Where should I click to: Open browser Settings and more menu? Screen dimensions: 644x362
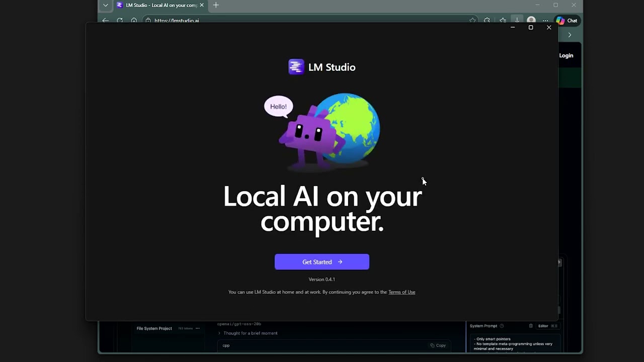click(545, 21)
